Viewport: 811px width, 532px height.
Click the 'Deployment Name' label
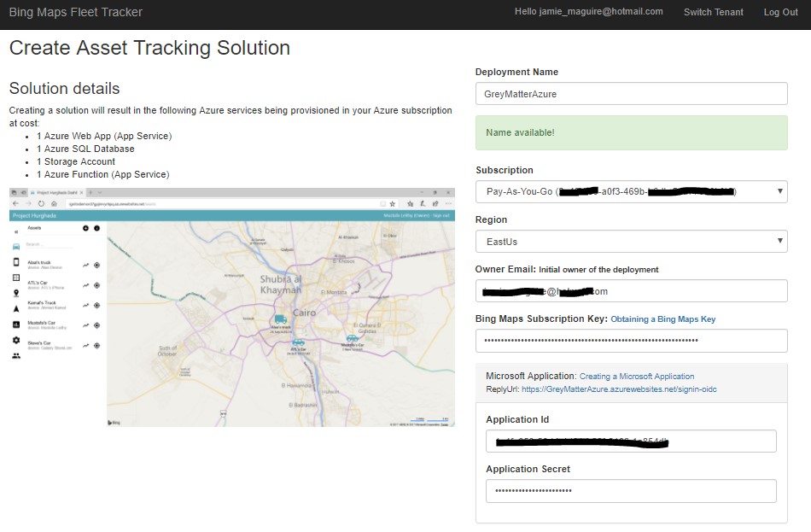point(516,72)
